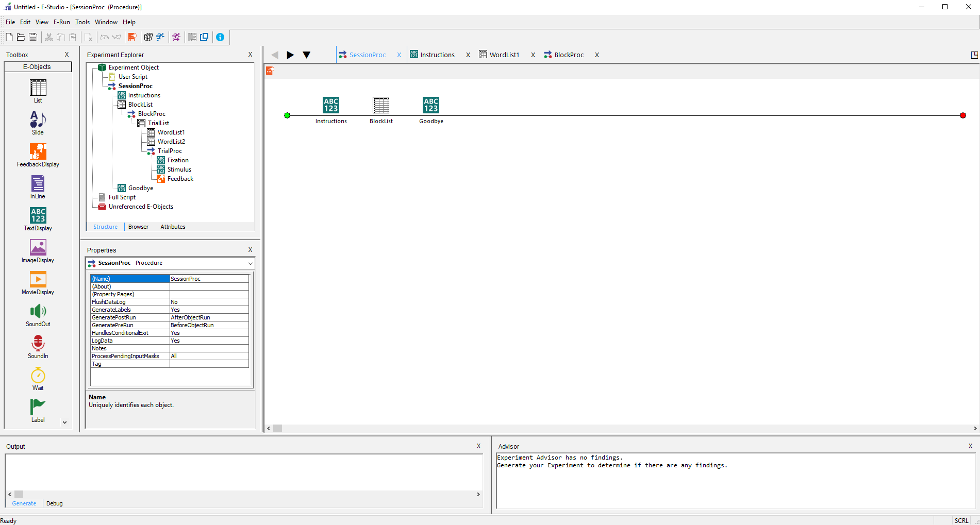Switch to the WordList1 tab
This screenshot has height=525, width=980.
pos(504,55)
